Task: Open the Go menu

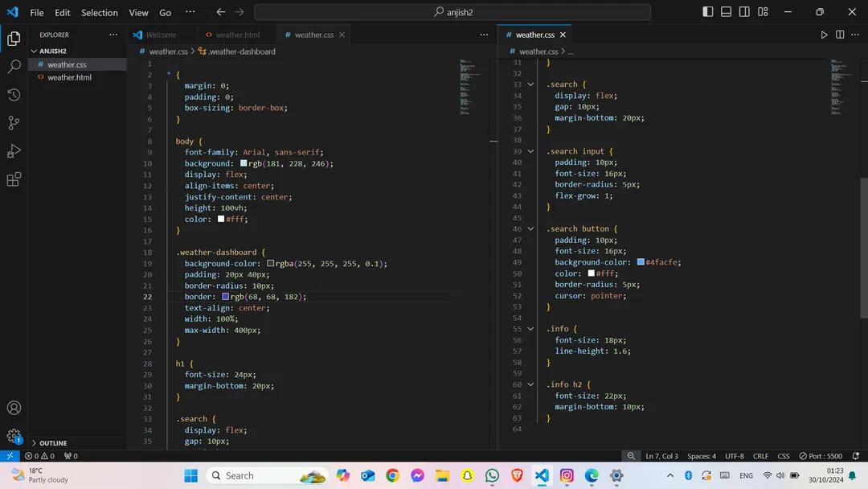Action: tap(165, 12)
